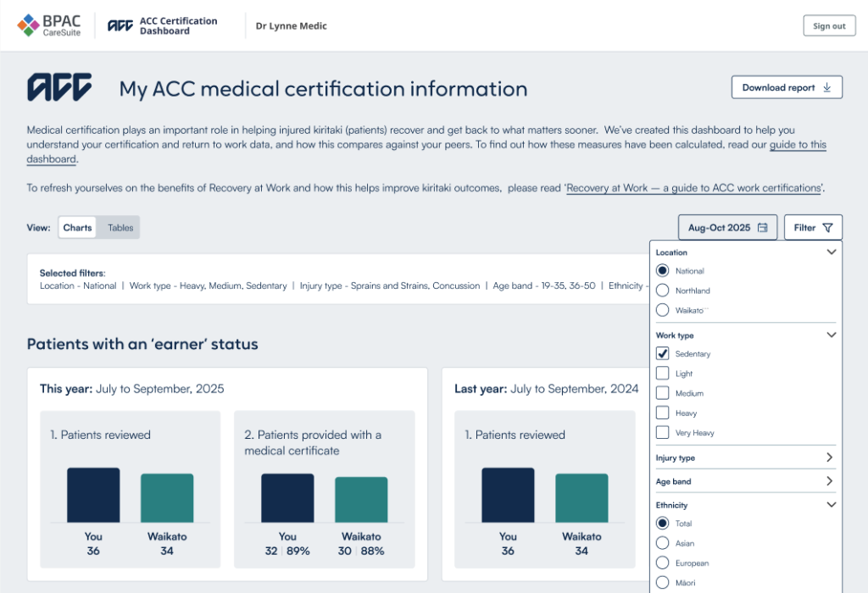Click the ACC logo in header bar
868x593 pixels.
pyautogui.click(x=120, y=25)
